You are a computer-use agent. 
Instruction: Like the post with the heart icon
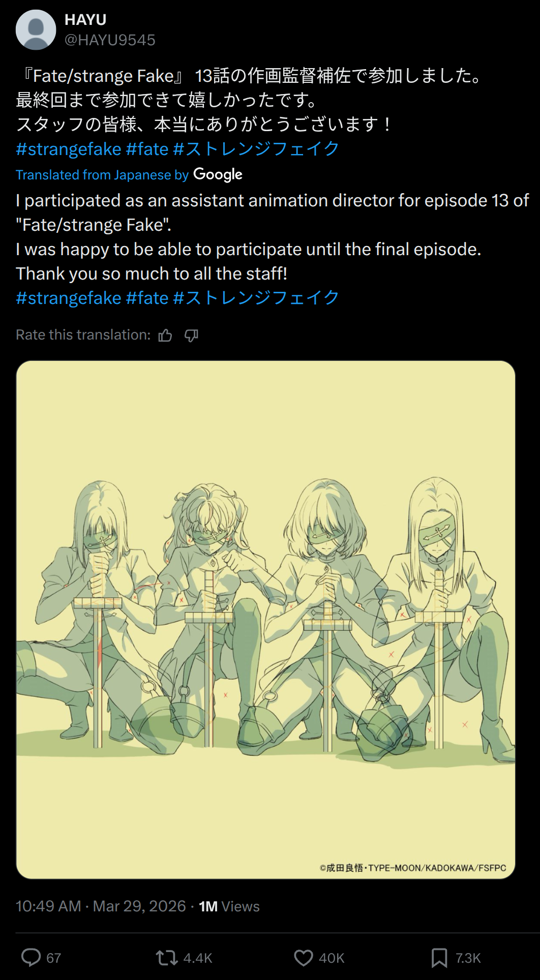(304, 958)
